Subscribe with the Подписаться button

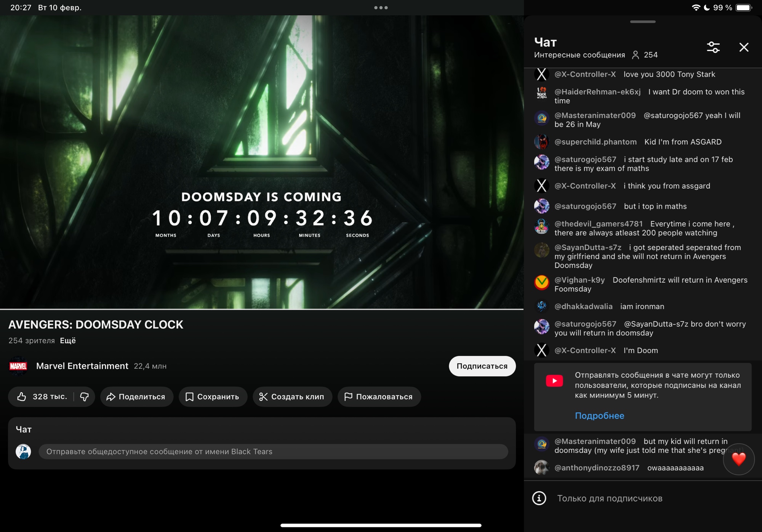tap(482, 366)
